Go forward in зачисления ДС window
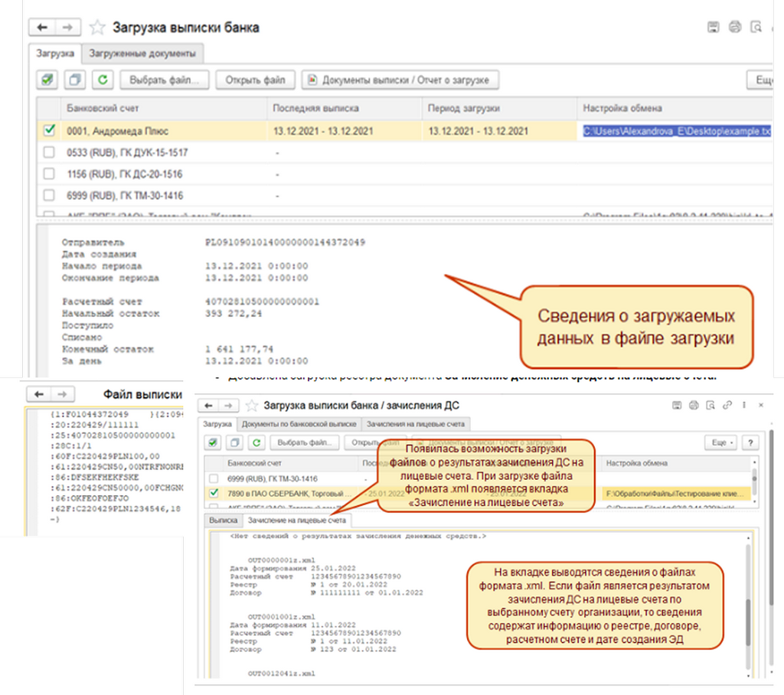The width and height of the screenshot is (784, 695). pyautogui.click(x=228, y=406)
